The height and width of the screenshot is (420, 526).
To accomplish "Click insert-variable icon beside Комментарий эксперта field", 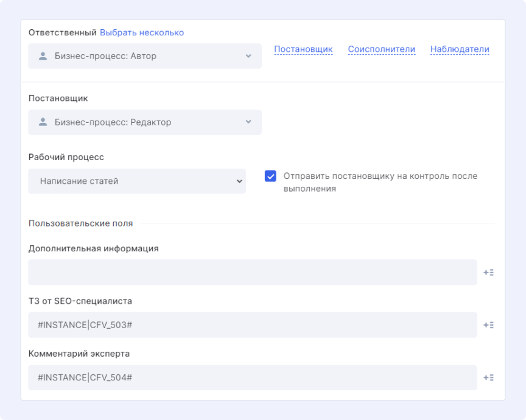I will coord(488,378).
